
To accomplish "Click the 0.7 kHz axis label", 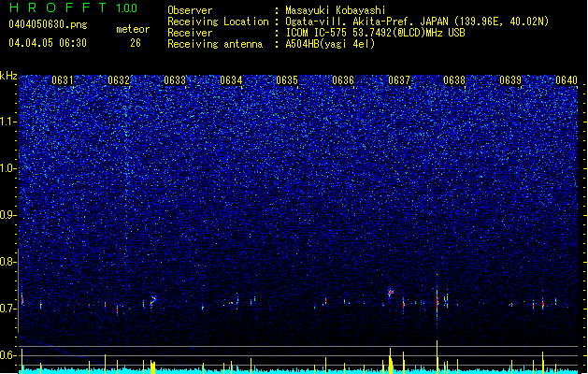I will click(8, 309).
